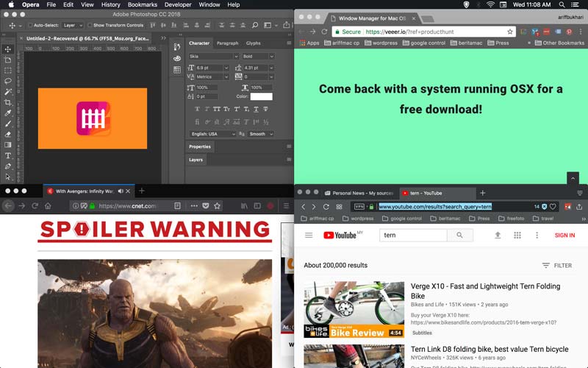Go to Firefox home page icon
The height and width of the screenshot is (368, 588).
48,206
